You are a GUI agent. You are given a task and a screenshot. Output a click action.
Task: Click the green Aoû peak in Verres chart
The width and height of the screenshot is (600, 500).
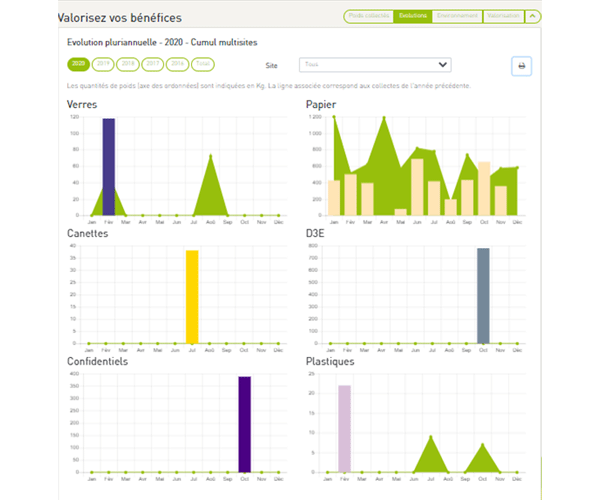(210, 156)
